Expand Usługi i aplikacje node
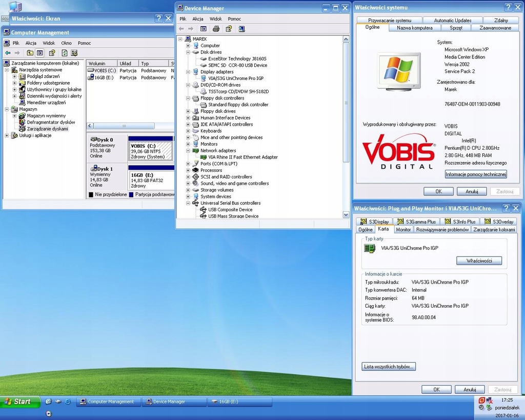This screenshot has width=525, height=420. 7,135
